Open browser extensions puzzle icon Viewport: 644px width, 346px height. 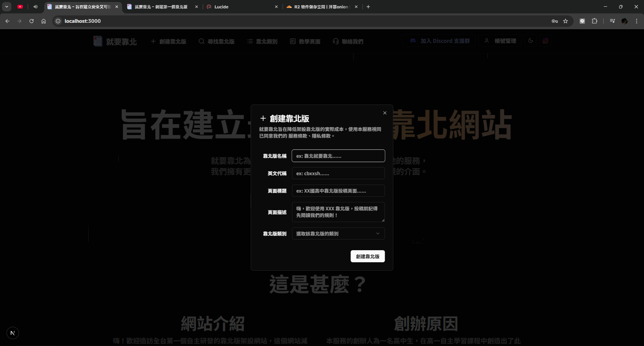pyautogui.click(x=594, y=21)
